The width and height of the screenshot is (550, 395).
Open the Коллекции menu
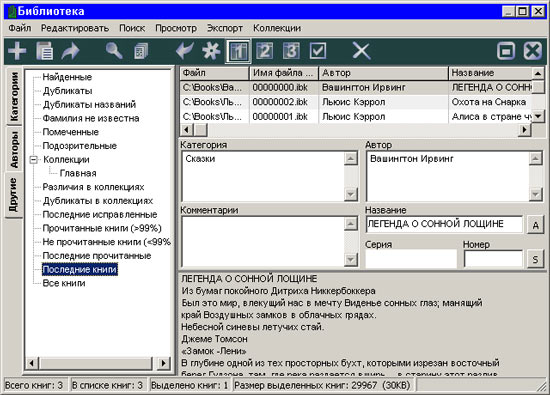tap(277, 28)
